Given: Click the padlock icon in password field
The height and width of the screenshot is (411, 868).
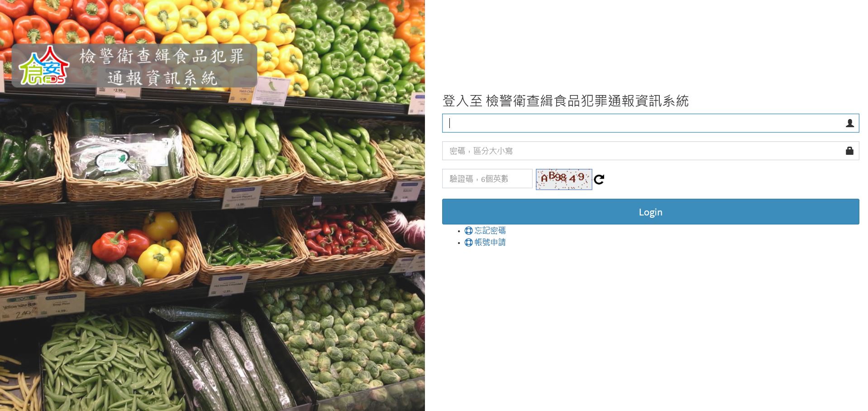Looking at the screenshot, I should point(849,151).
